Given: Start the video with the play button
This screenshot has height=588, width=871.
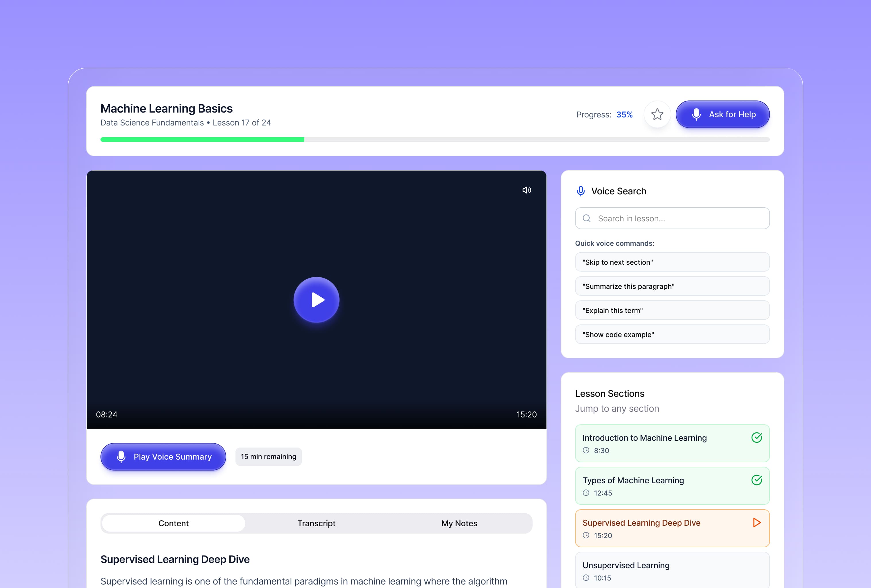Looking at the screenshot, I should (317, 300).
